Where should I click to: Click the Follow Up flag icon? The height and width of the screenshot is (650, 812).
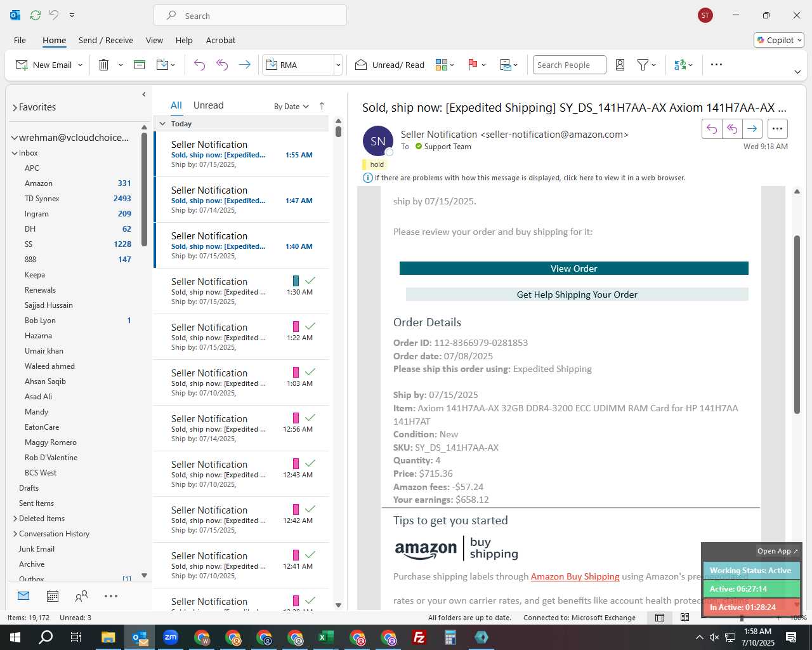473,65
